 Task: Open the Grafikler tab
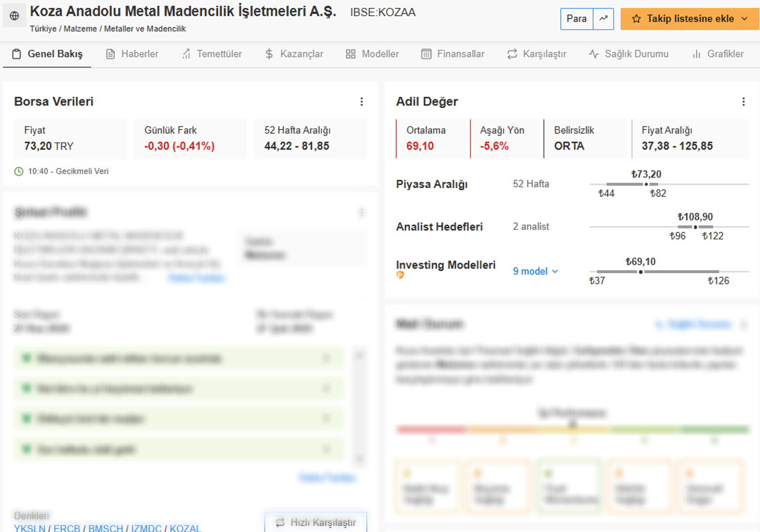click(x=718, y=54)
